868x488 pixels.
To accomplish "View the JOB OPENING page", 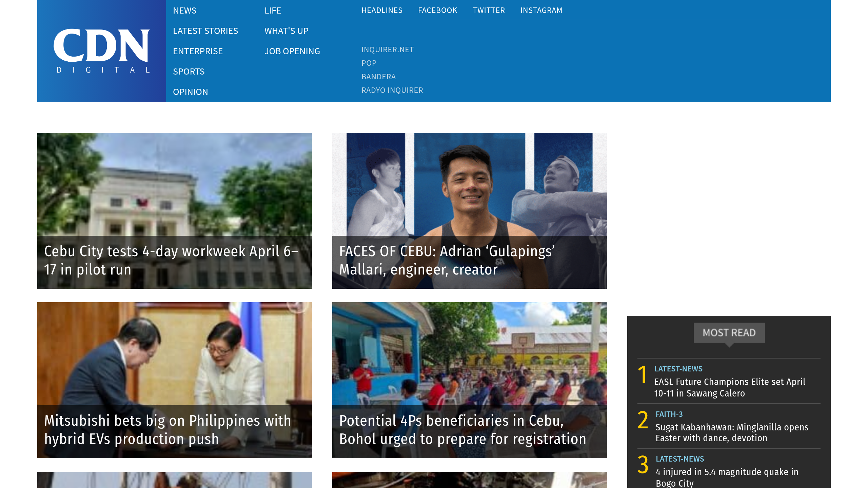I will 292,51.
